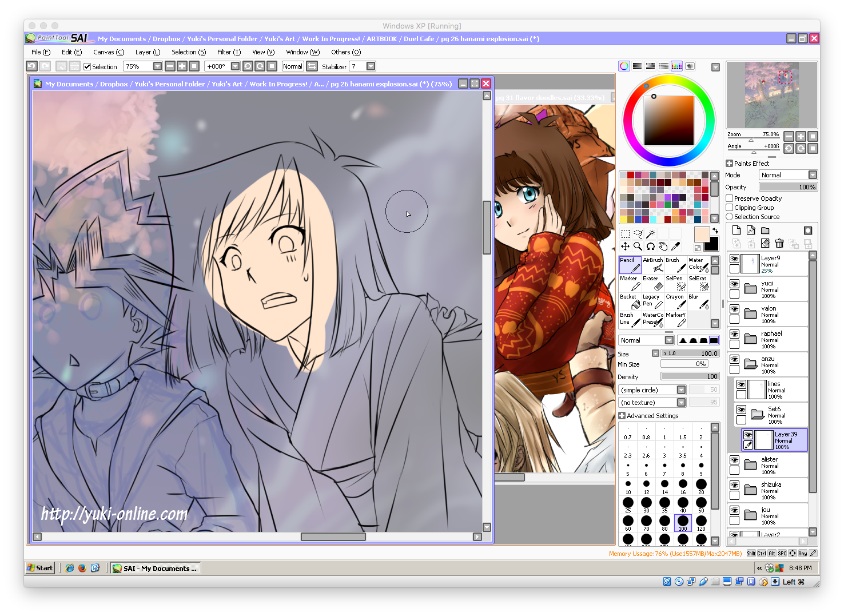Hide the raphael layer folder
This screenshot has height=616, width=844.
click(734, 335)
